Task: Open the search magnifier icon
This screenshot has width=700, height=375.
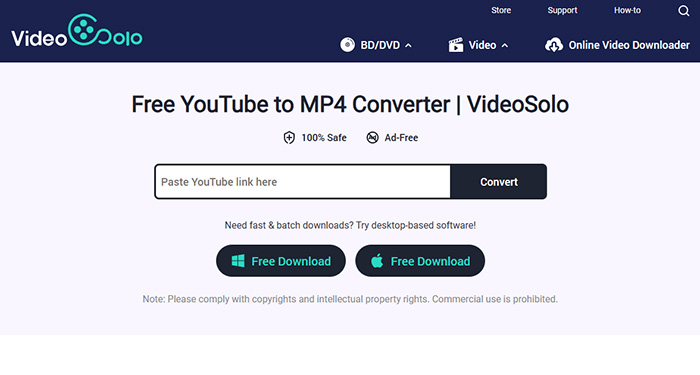Action: pyautogui.click(x=683, y=11)
